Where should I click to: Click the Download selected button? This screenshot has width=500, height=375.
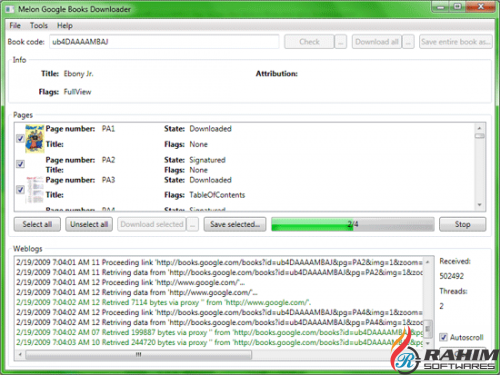(x=152, y=224)
